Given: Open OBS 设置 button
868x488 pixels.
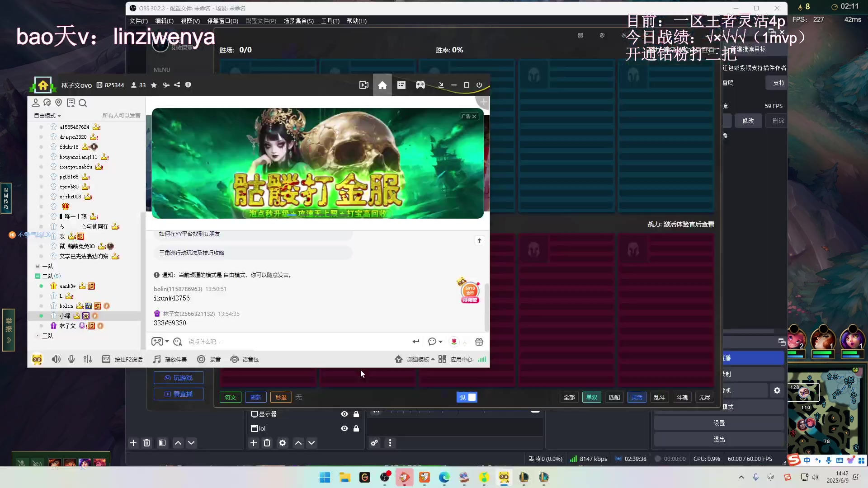Looking at the screenshot, I should [719, 423].
